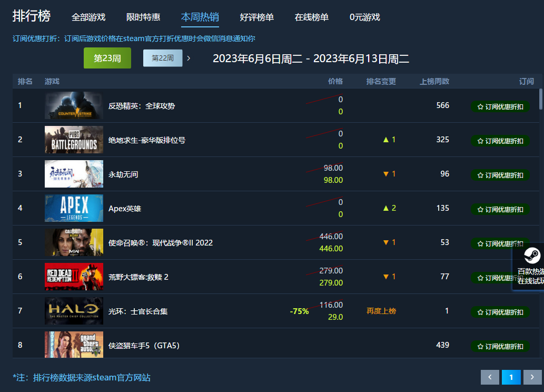This screenshot has width=544, height=392.
Task: Click the 侠盗猎车手5（GTA5）title
Action: click(x=144, y=346)
